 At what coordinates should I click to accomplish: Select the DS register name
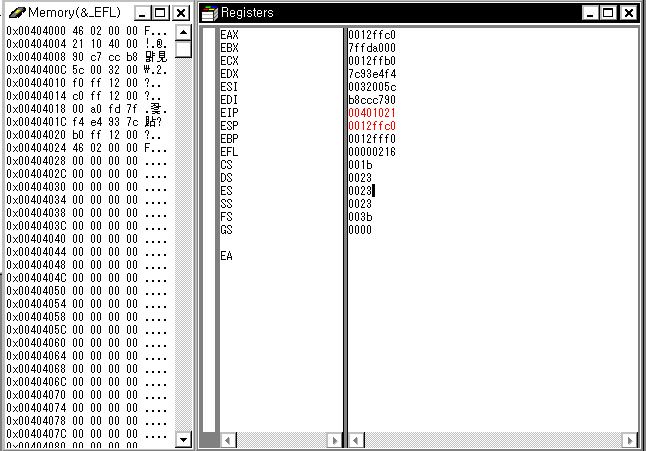(226, 178)
